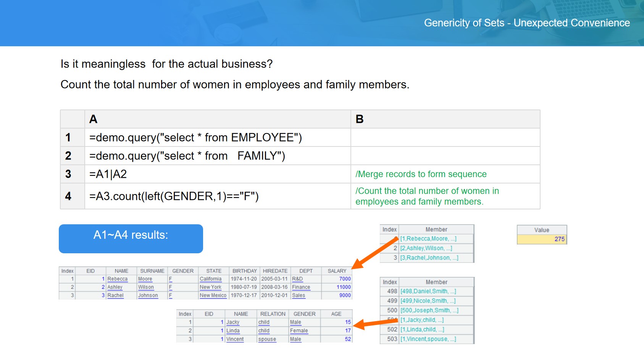Select the highlighted value 275 cell
This screenshot has width=644, height=362.
pyautogui.click(x=542, y=239)
